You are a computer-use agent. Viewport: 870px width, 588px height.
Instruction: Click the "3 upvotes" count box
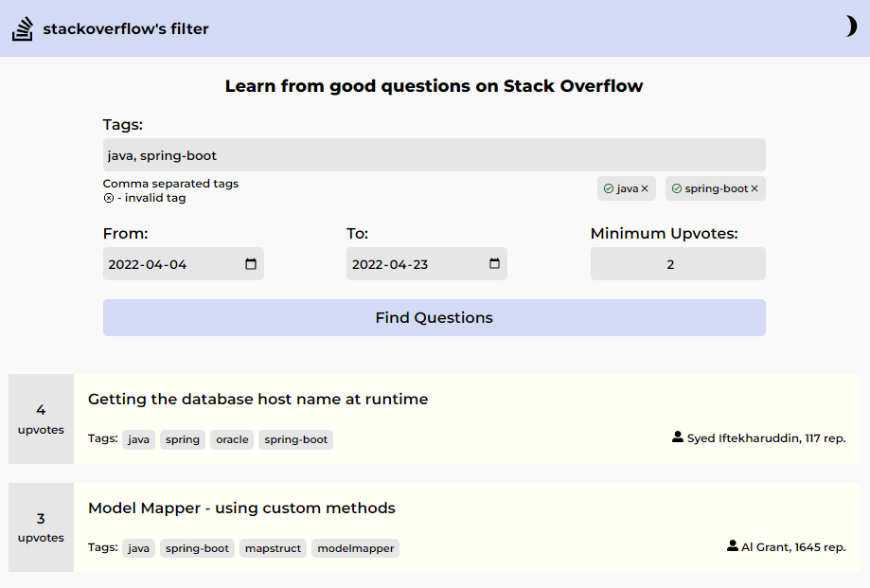pos(41,527)
